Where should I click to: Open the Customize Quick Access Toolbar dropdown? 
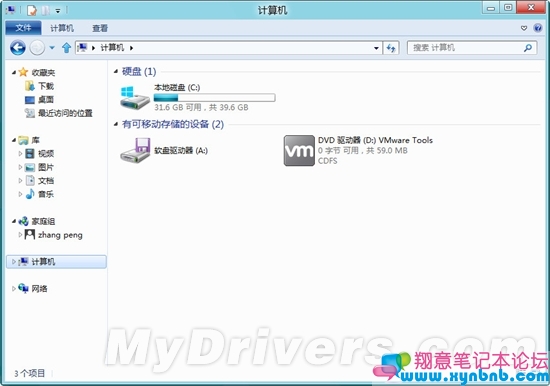point(58,11)
